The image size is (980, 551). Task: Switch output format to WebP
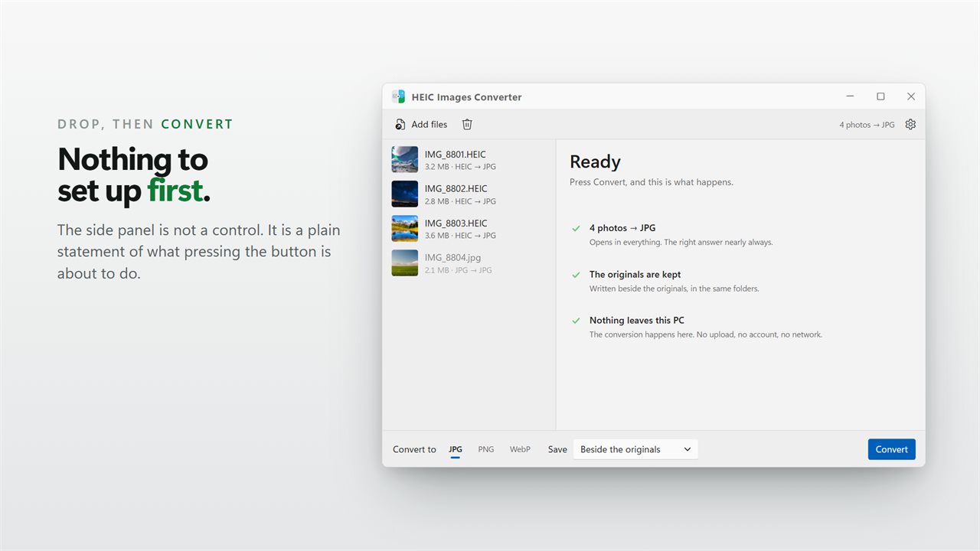click(x=520, y=449)
